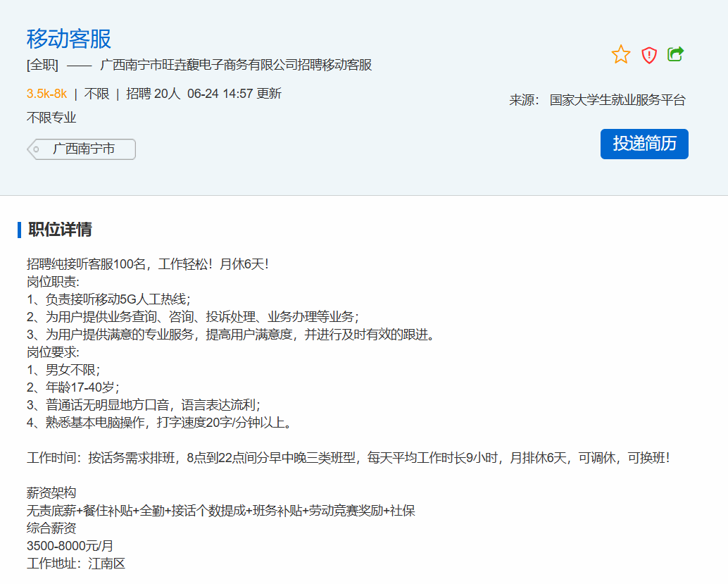This screenshot has width=728, height=584.
Task: Click the 3.5k-8k salary text
Action: 46,94
